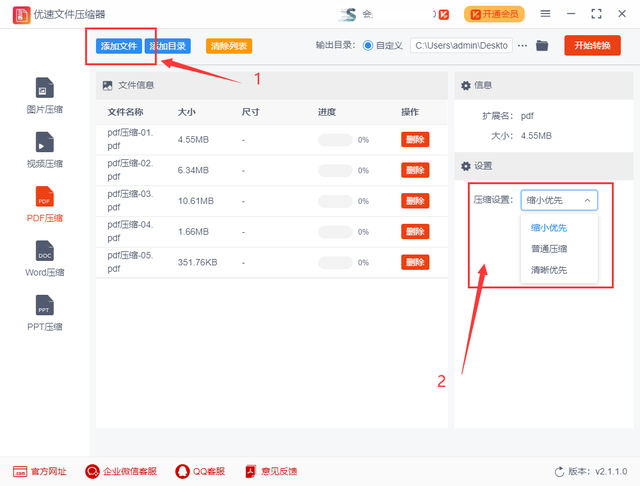Click the S logo icon in title bar
Screen dimensions: 640x486
(x=348, y=15)
